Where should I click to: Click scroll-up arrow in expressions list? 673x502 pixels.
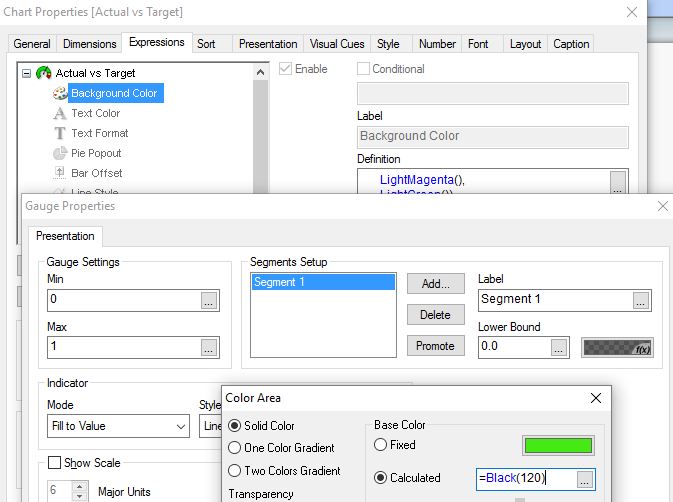[260, 72]
